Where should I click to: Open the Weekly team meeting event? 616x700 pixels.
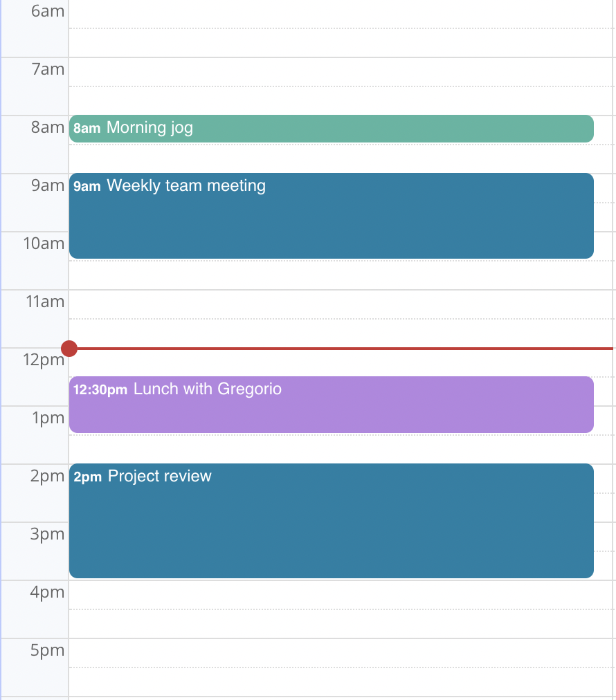click(x=332, y=216)
